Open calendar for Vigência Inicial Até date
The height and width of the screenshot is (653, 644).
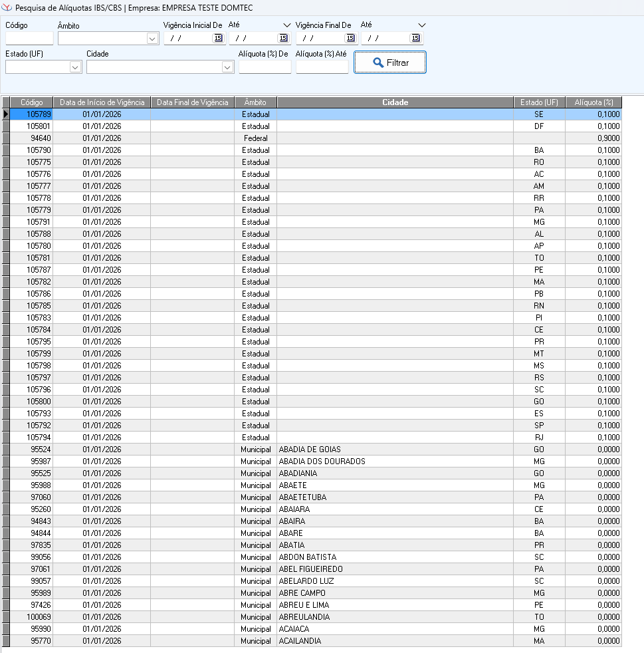tap(283, 39)
